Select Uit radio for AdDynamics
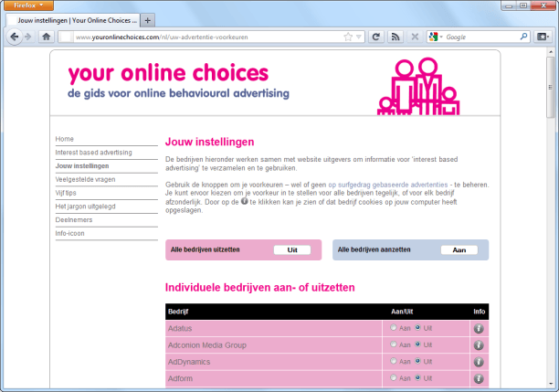The height and width of the screenshot is (392, 559). coord(417,361)
